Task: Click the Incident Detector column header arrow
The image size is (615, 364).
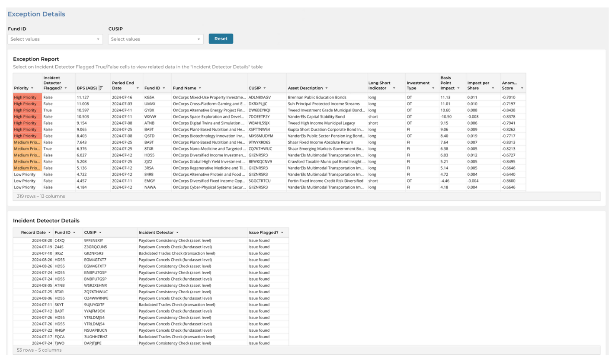Action: click(177, 233)
